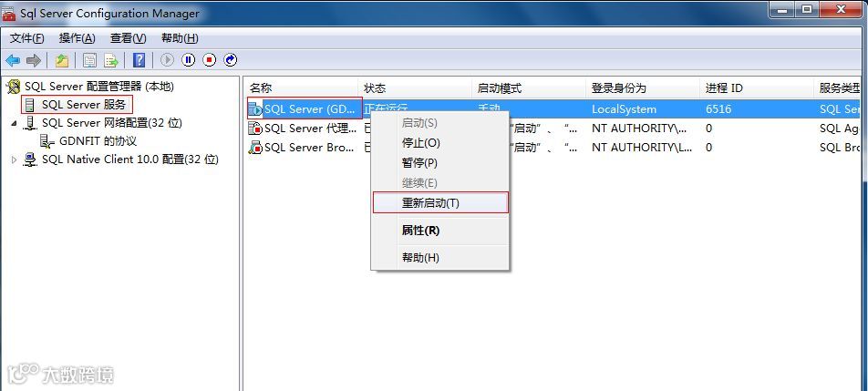Click the LocalSystem login cell
Viewport: 868px width, 391px height.
point(624,109)
